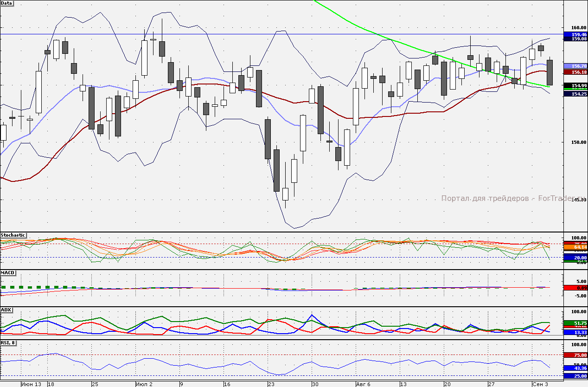588x387 pixels.
Task: Click the 64.14 orange Stochastic value tag
Action: [575, 248]
